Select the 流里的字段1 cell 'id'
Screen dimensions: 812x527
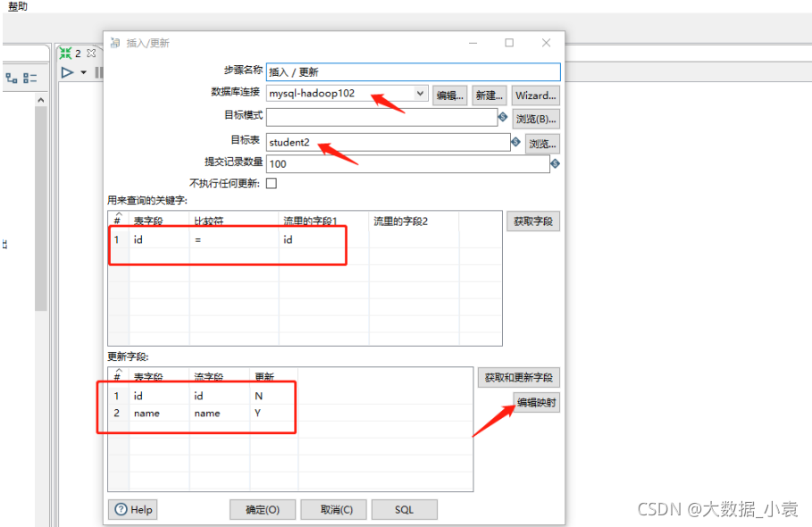pyautogui.click(x=323, y=239)
